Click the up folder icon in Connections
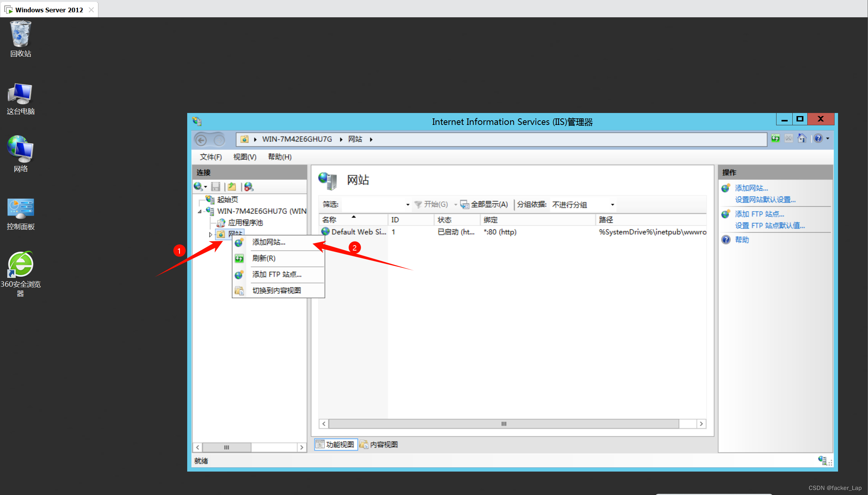Viewport: 868px width, 495px height. click(232, 187)
